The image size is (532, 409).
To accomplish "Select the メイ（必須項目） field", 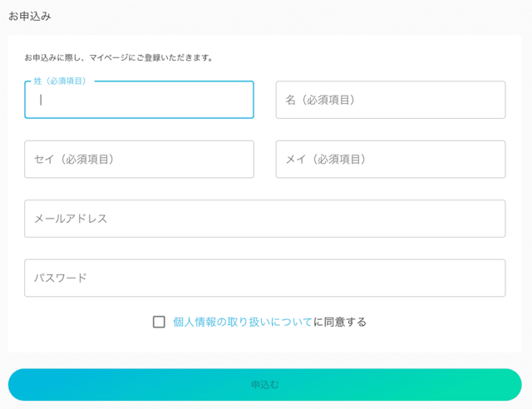I will [391, 159].
